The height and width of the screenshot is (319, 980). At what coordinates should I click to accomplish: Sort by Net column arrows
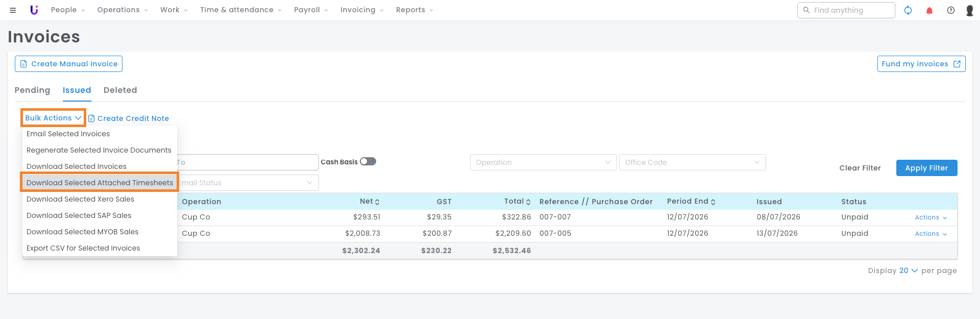click(377, 202)
